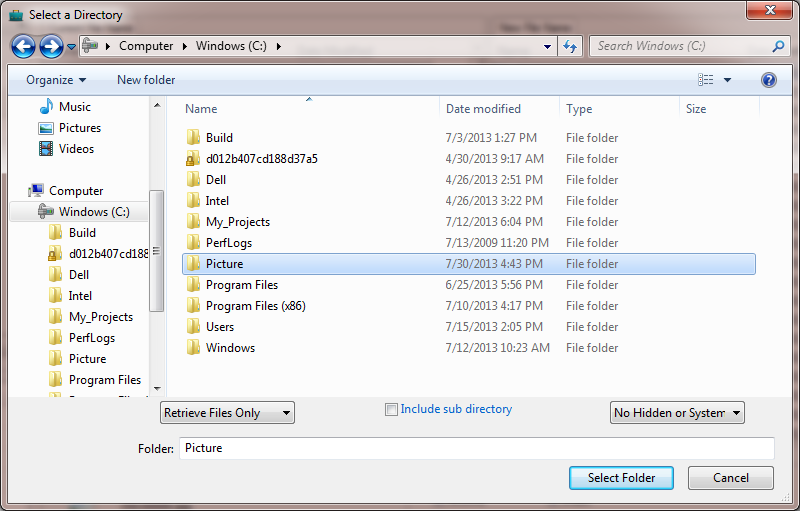
Task: Select Dell folder in navigation tree
Action: pyautogui.click(x=79, y=275)
